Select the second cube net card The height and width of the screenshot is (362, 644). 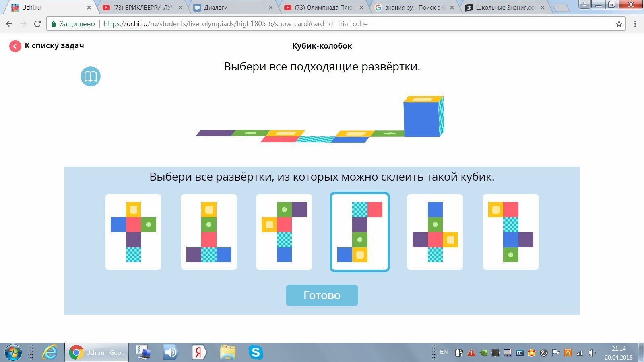(209, 232)
